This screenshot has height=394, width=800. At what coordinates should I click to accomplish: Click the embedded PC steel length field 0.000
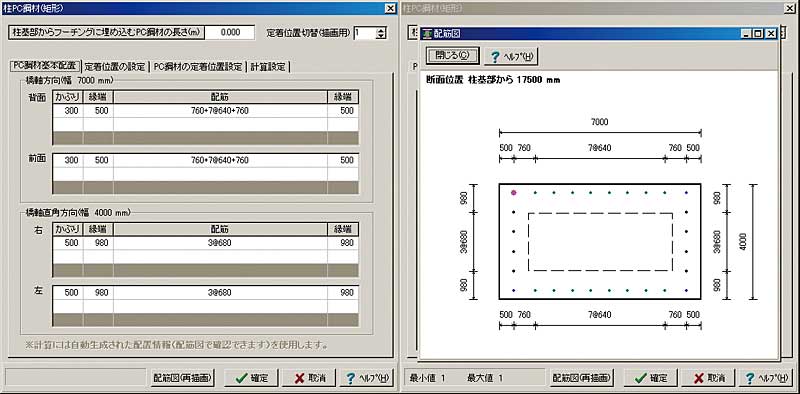point(230,33)
